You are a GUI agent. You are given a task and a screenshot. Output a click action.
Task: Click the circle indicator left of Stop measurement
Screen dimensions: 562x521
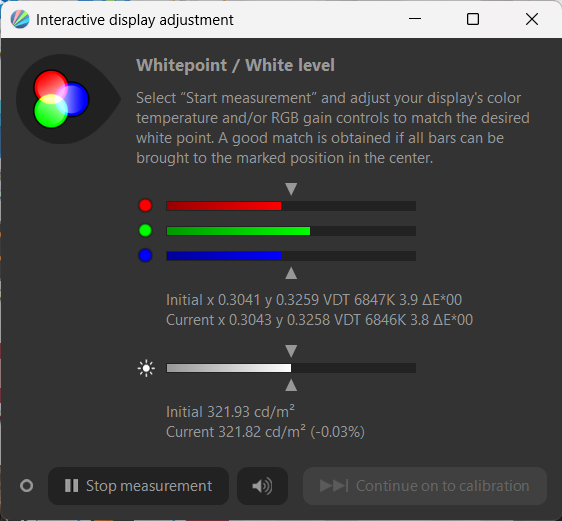(x=27, y=486)
